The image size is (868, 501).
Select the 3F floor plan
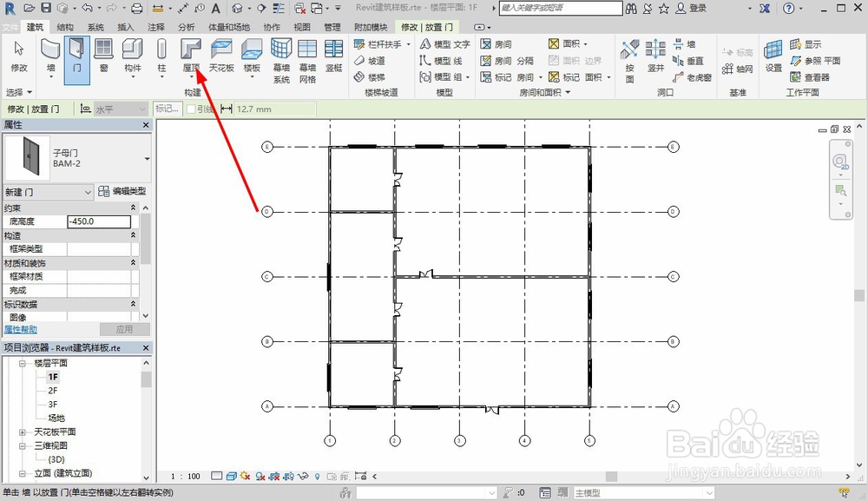pos(53,405)
